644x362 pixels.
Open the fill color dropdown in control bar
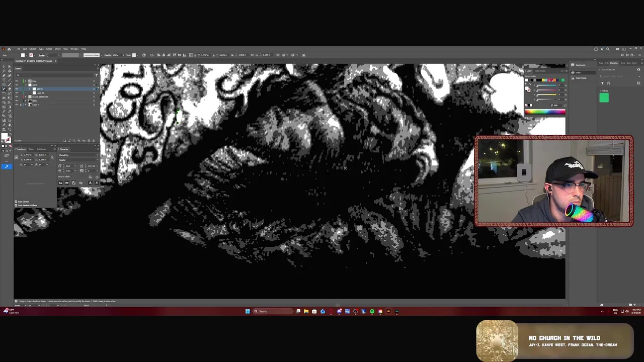click(x=26, y=55)
